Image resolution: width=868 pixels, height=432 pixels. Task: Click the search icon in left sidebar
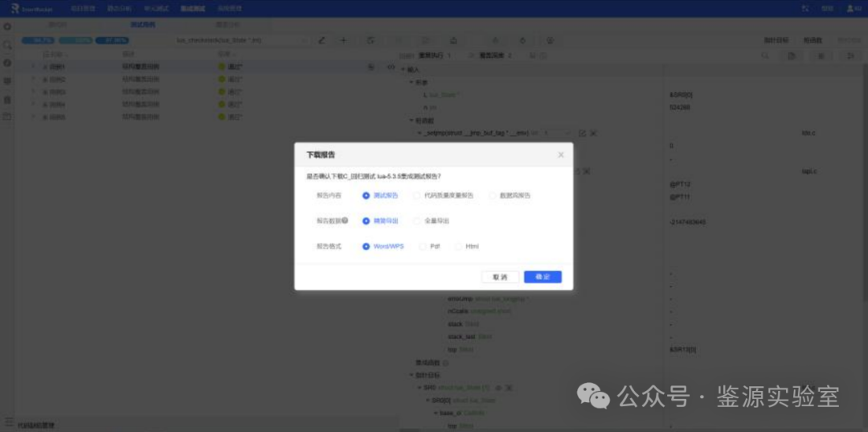coord(7,44)
